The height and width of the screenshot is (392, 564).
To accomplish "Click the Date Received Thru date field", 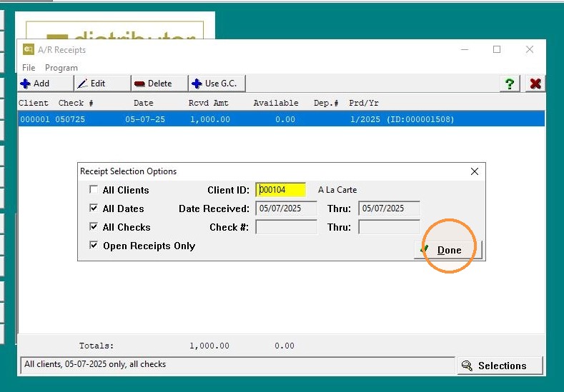I will (389, 208).
